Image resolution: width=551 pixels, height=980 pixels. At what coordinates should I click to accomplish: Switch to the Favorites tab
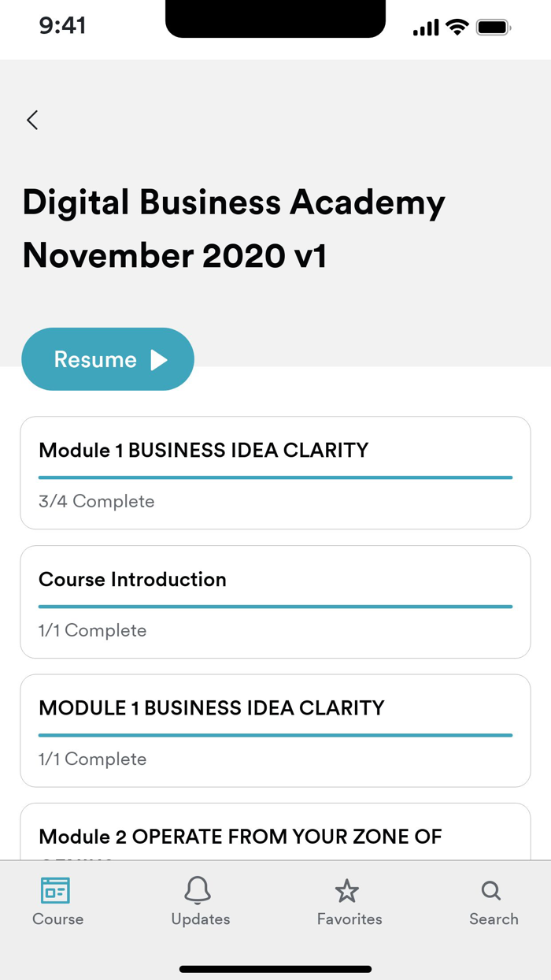tap(347, 902)
